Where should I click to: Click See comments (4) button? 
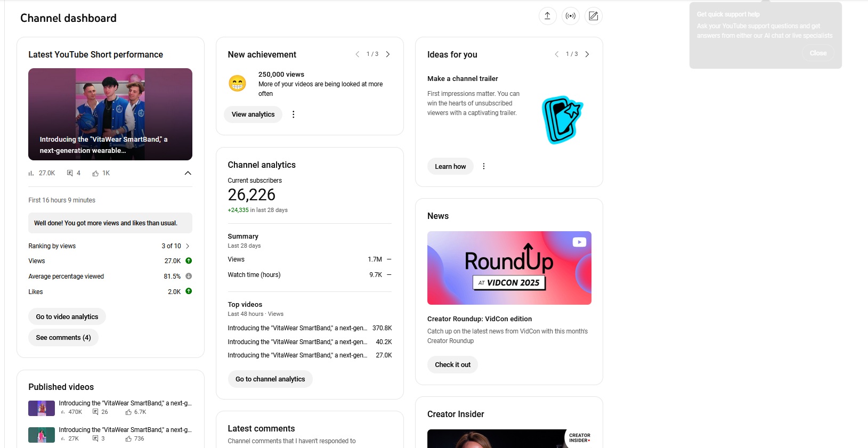coord(63,338)
